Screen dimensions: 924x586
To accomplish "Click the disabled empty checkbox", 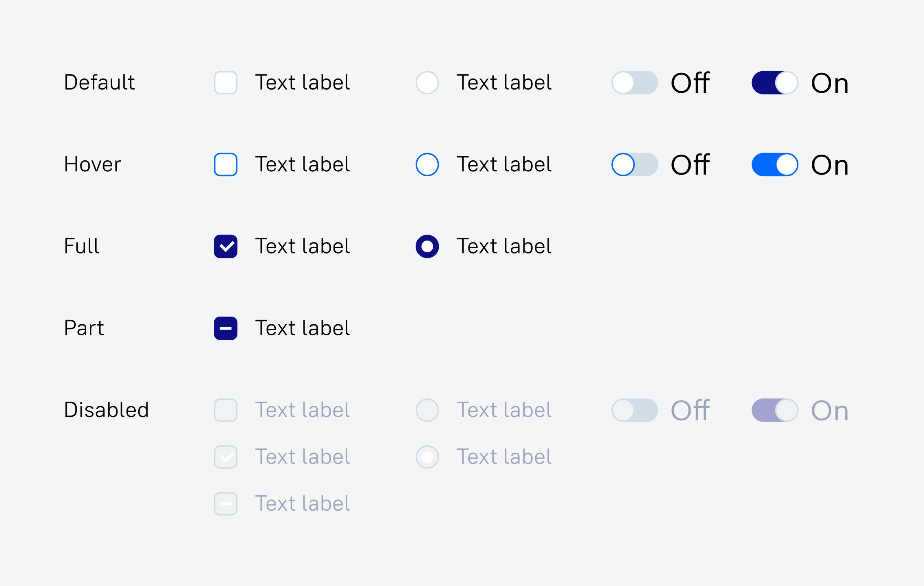I will [225, 410].
